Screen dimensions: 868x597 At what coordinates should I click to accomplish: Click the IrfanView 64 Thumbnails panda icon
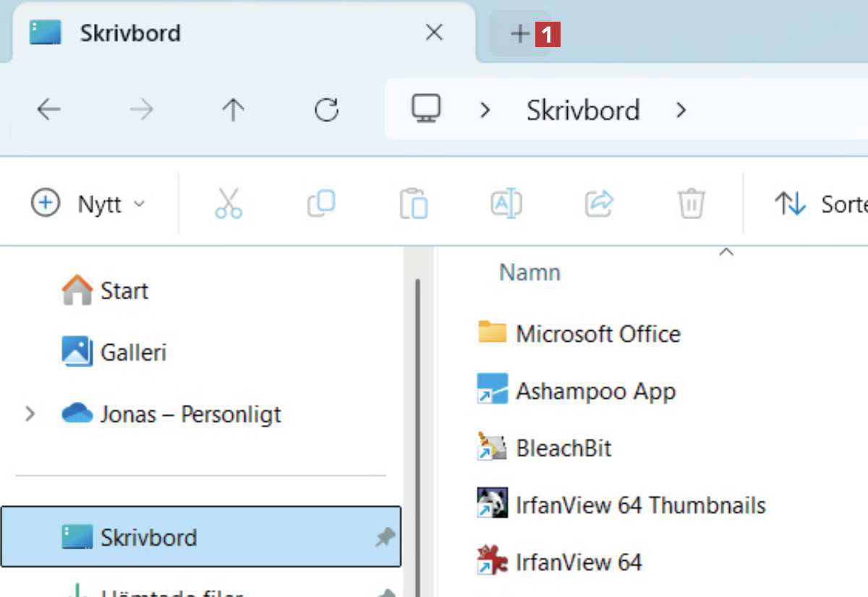493,503
